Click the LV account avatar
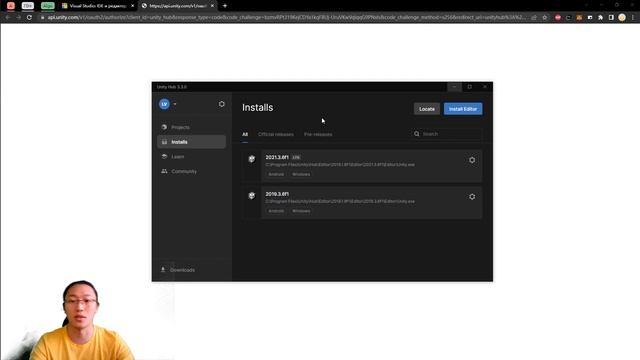Screen dimensions: 640x360 pos(164,104)
